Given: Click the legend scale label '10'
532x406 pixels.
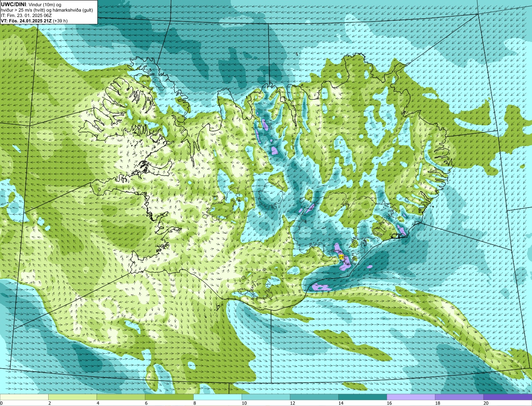Looking at the screenshot, I should click(x=244, y=403).
